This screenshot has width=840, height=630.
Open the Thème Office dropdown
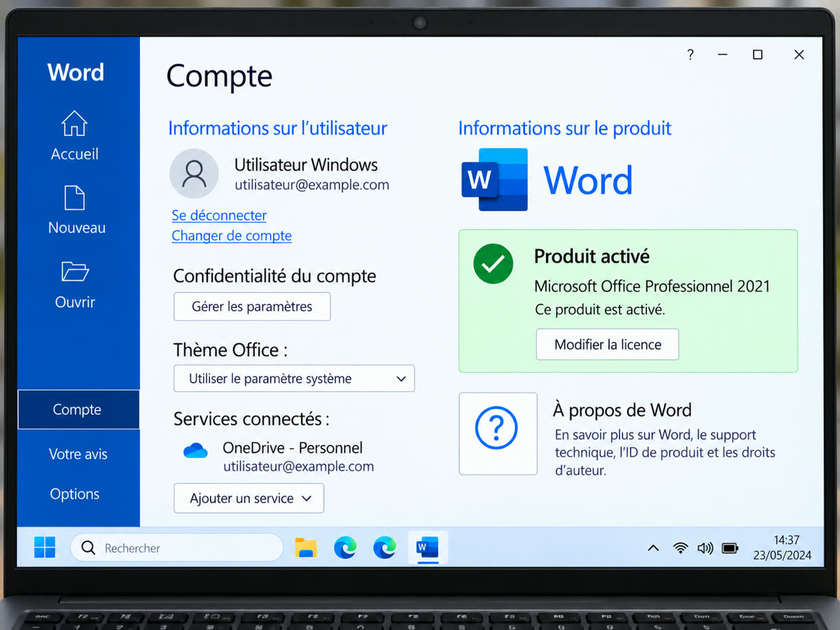pyautogui.click(x=294, y=379)
